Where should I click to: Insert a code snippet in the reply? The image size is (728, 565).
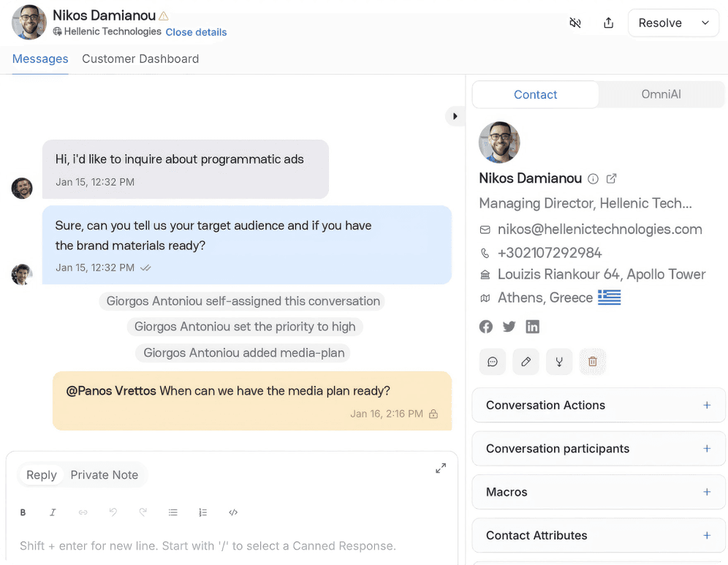click(x=233, y=512)
